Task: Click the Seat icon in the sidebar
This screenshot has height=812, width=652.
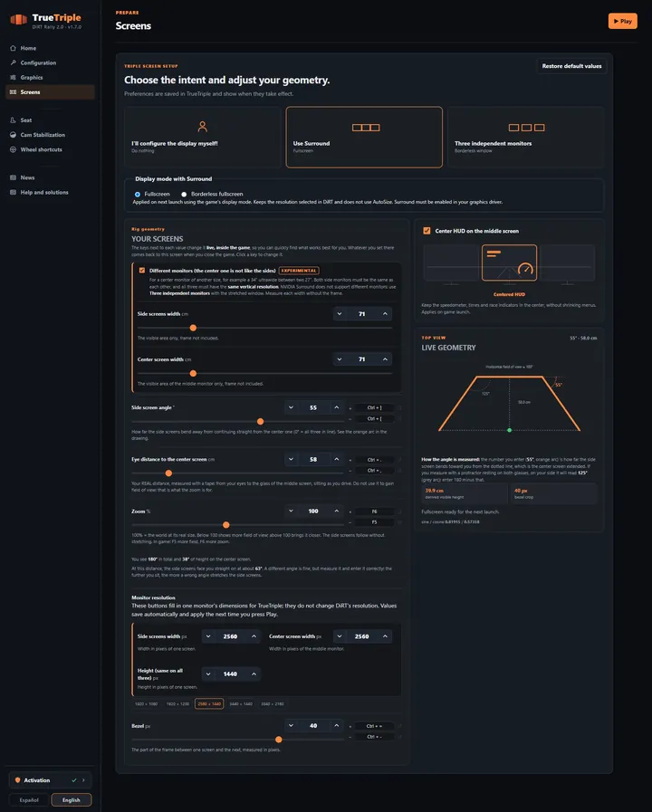Action: tap(13, 120)
